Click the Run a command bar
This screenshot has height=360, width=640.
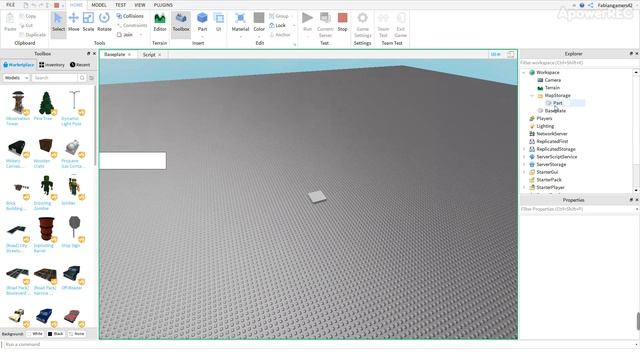(319, 344)
